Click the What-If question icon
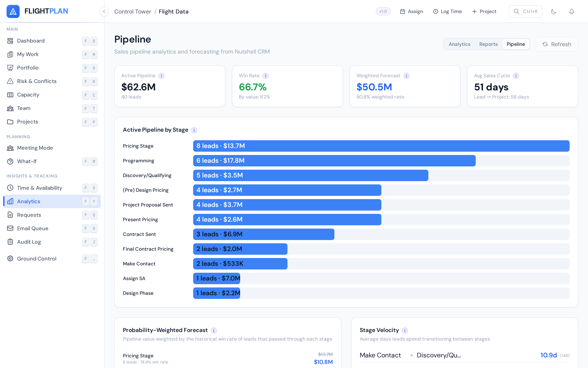This screenshot has width=588, height=368. 10,161
